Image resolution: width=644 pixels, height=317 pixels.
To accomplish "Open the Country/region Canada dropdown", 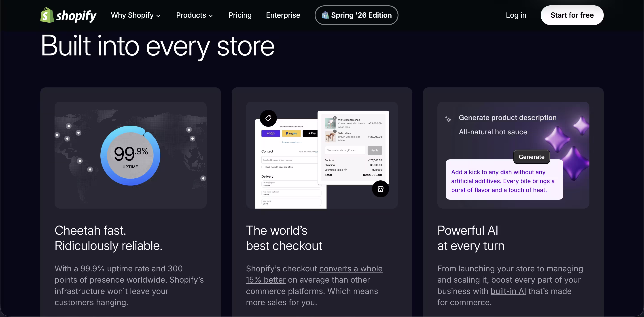I will (291, 184).
